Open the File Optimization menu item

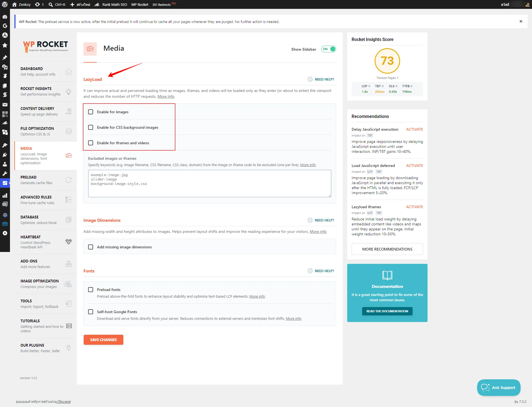coord(46,131)
